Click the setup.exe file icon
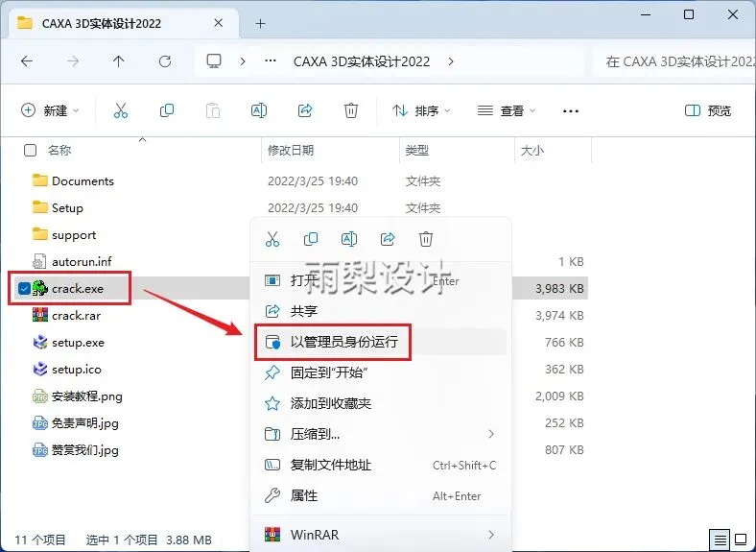756x552 pixels. (40, 342)
